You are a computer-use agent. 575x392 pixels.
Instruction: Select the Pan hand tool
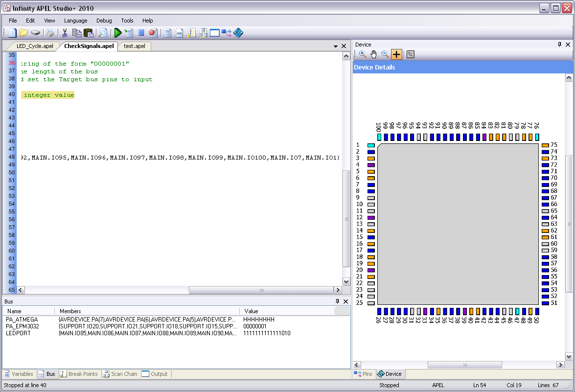[374, 54]
